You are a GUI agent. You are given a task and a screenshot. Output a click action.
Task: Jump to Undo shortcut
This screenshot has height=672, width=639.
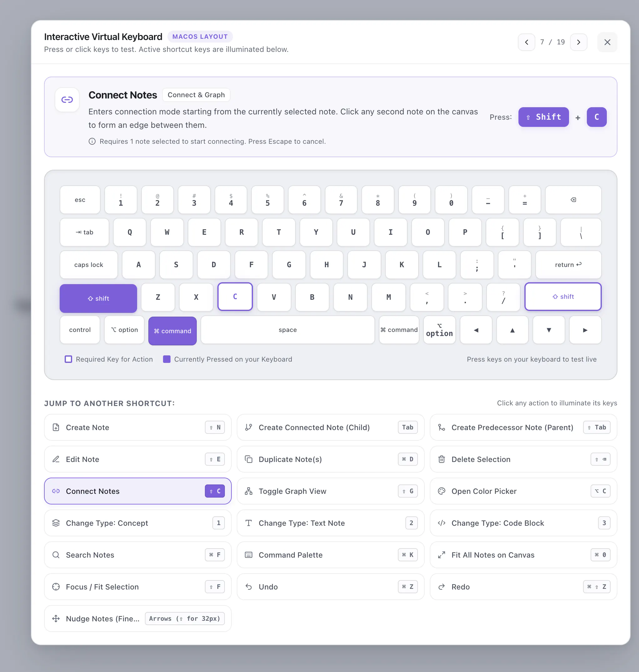tap(330, 587)
